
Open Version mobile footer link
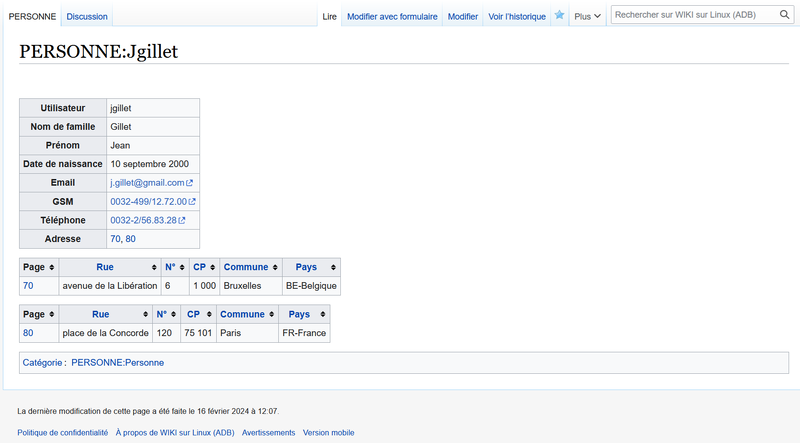tap(329, 432)
